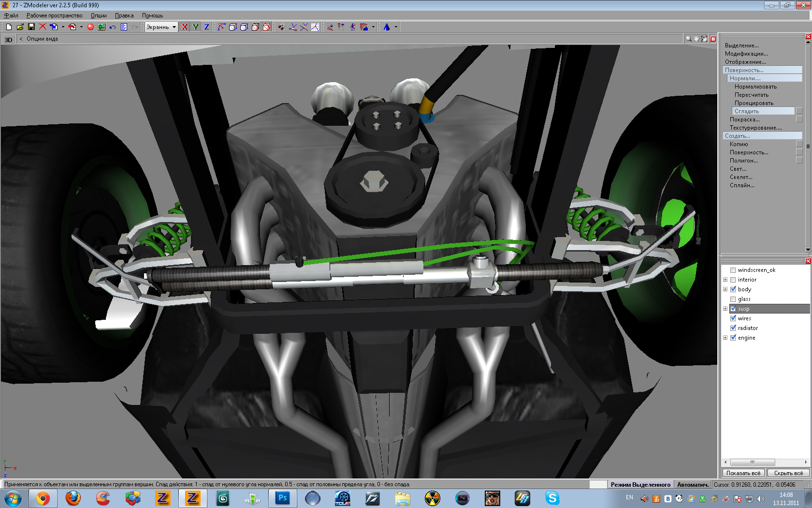Toggle the Z axis constraint button
The image size is (812, 508).
pyautogui.click(x=206, y=27)
